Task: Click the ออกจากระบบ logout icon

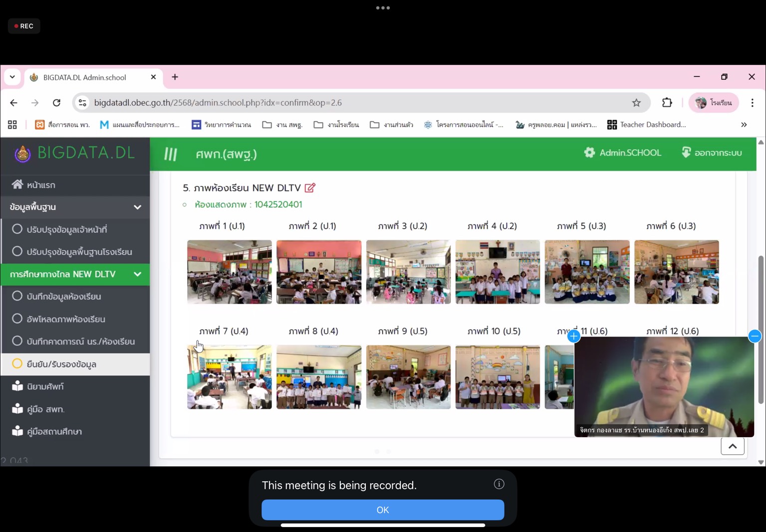Action: [686, 153]
